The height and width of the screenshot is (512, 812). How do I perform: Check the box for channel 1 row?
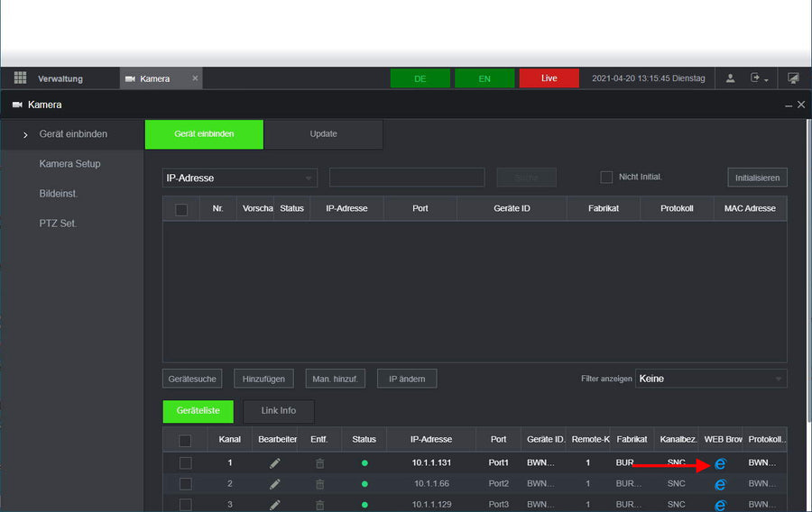(x=185, y=463)
